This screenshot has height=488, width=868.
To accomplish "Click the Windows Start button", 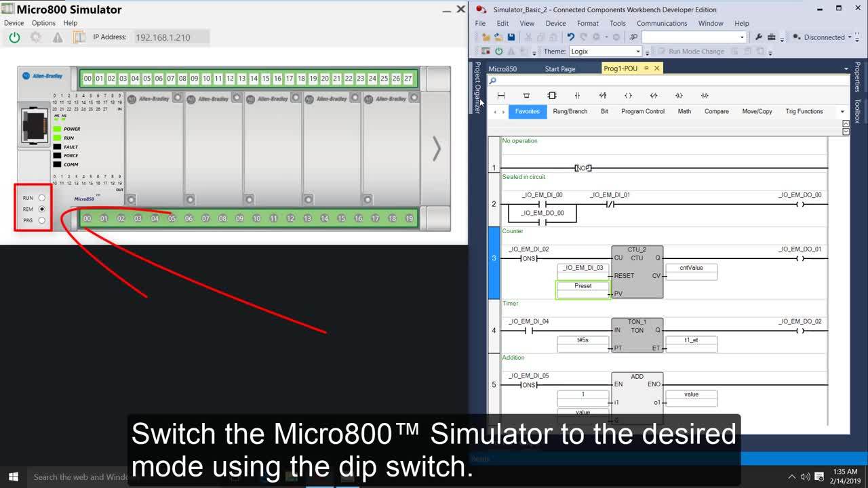I will [x=13, y=476].
